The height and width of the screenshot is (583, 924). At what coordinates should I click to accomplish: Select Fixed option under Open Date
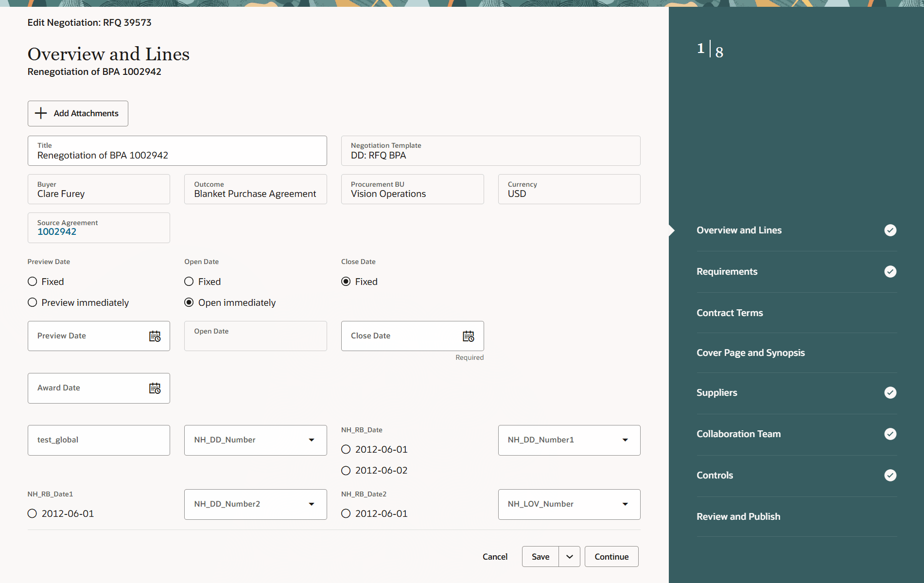189,281
